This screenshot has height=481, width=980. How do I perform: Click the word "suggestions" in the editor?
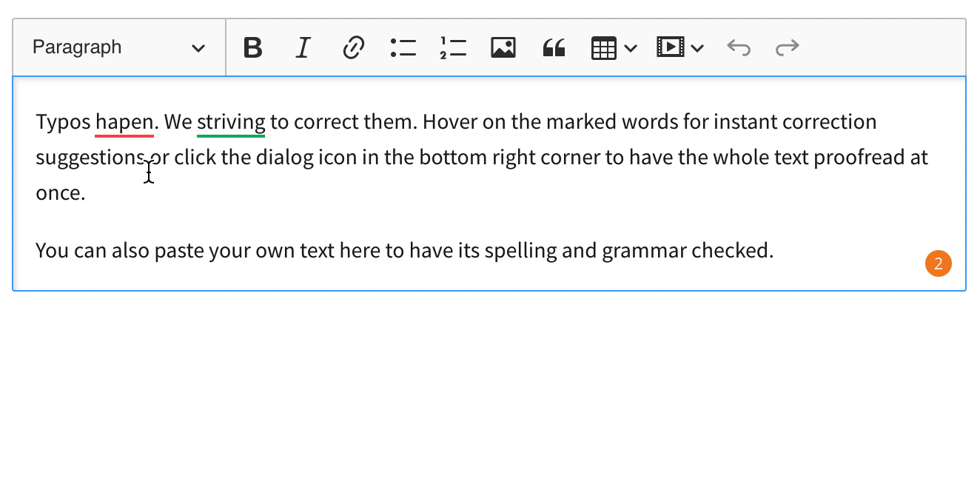(x=90, y=158)
